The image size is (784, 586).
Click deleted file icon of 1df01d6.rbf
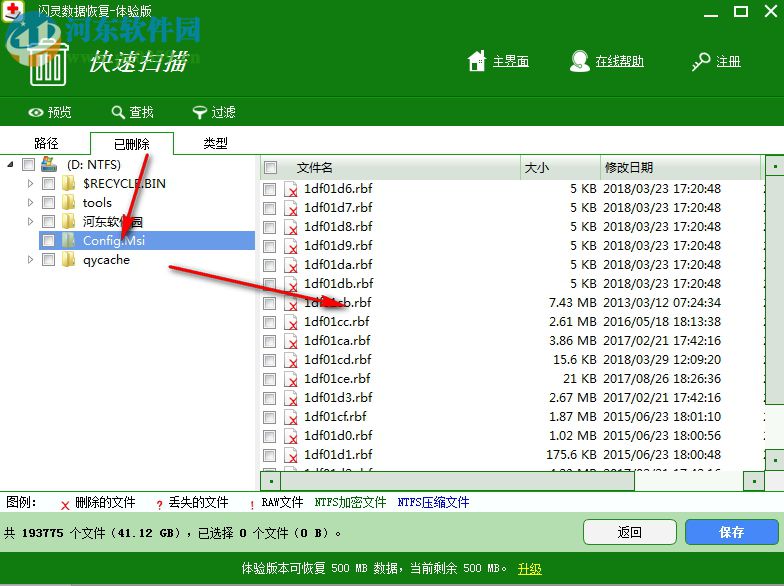pos(290,189)
